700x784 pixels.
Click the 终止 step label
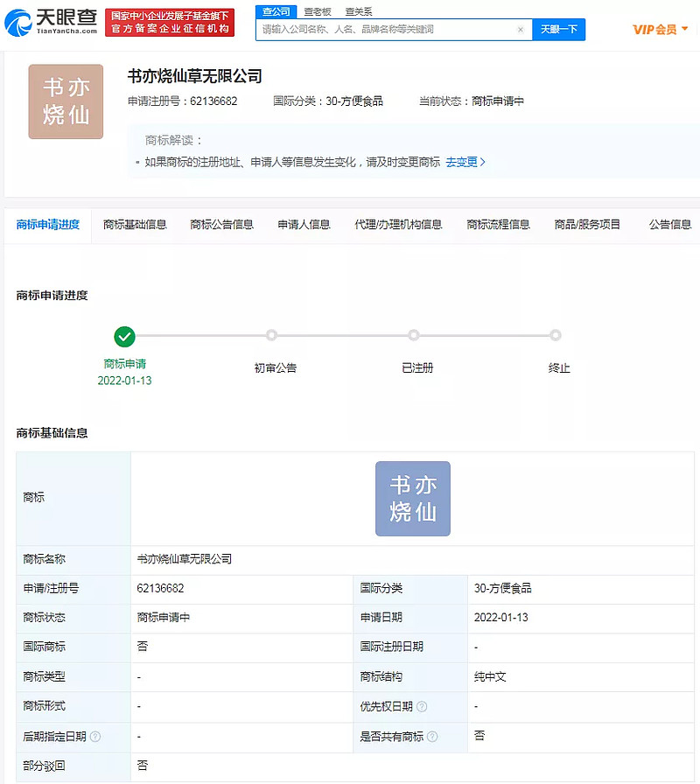559,368
